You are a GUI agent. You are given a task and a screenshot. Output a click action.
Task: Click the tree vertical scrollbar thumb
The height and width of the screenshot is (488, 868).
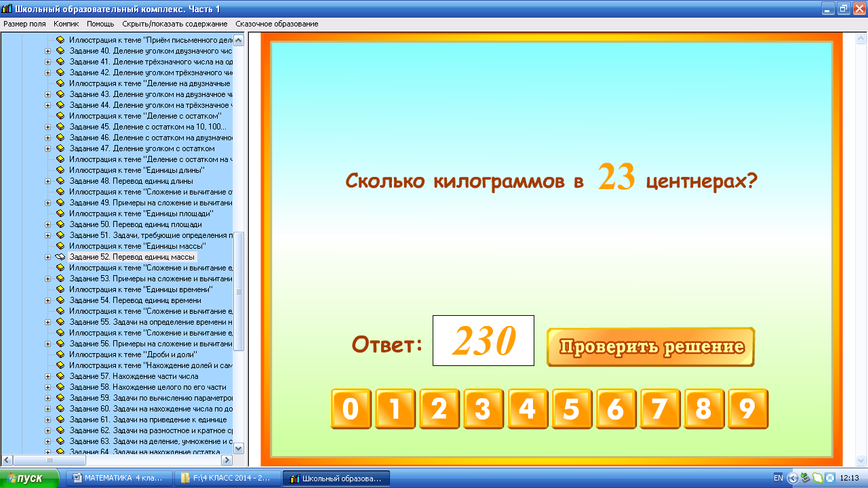click(238, 291)
